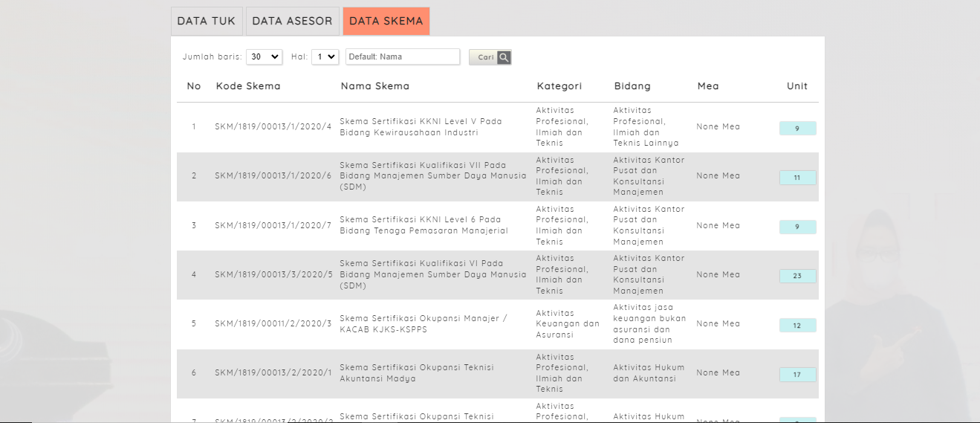Click the Bidang column header
The image size is (980, 423).
click(x=632, y=86)
